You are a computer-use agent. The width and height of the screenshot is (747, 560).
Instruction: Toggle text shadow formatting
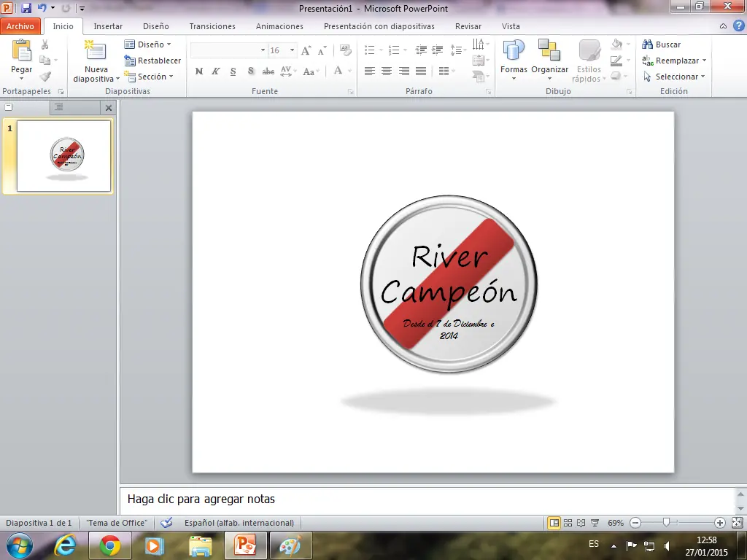click(x=251, y=71)
